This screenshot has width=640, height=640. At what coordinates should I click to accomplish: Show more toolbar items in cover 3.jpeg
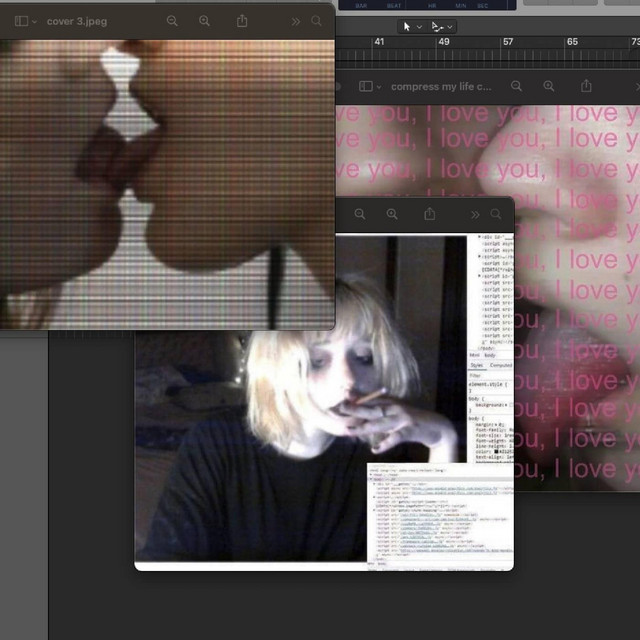[x=296, y=21]
